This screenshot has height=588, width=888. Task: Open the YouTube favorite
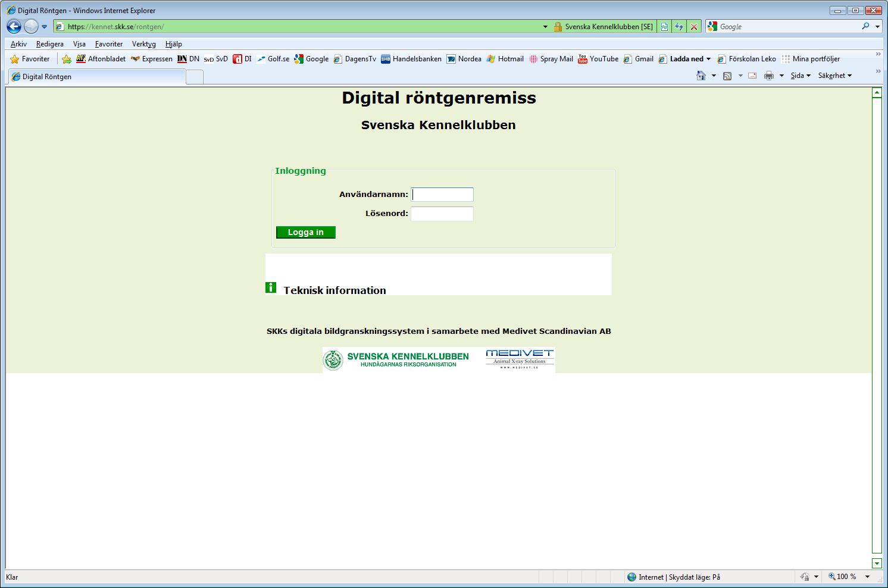click(598, 59)
